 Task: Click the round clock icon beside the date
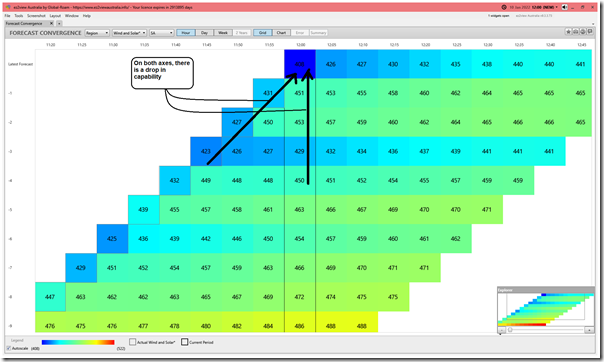[504, 7]
